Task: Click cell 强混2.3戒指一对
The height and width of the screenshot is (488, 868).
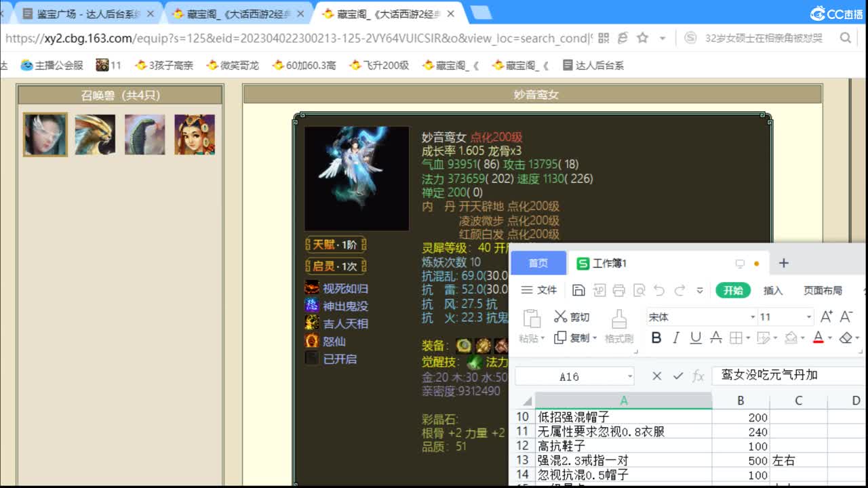Action: [624, 460]
